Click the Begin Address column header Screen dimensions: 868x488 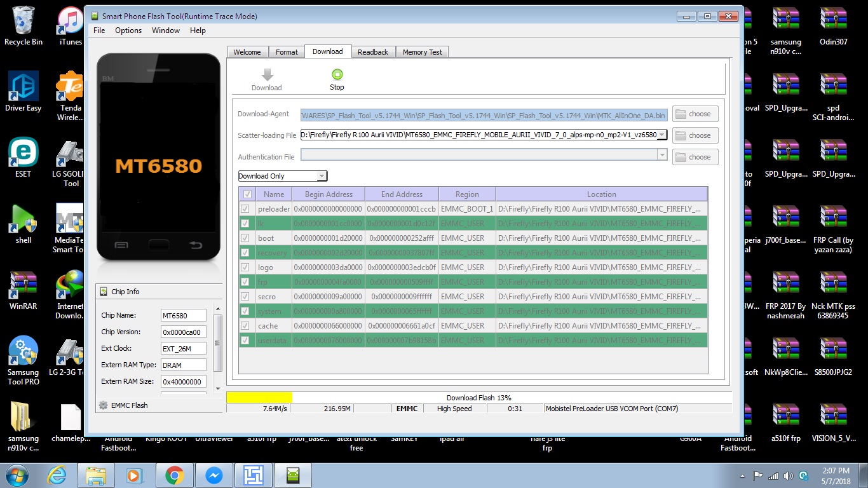click(x=329, y=194)
